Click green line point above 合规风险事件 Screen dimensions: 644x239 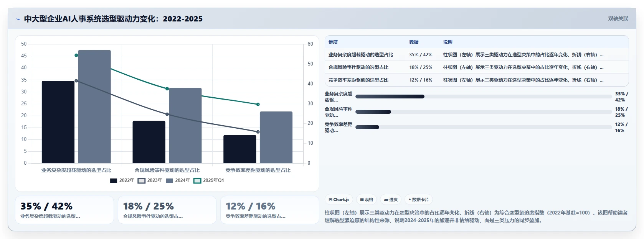pos(167,88)
